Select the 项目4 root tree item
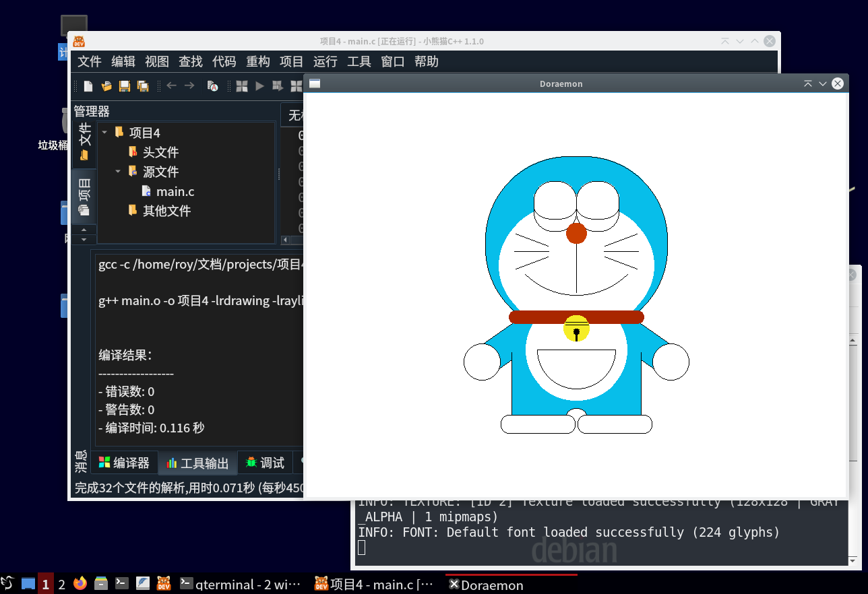The height and width of the screenshot is (594, 868). pyautogui.click(x=144, y=133)
